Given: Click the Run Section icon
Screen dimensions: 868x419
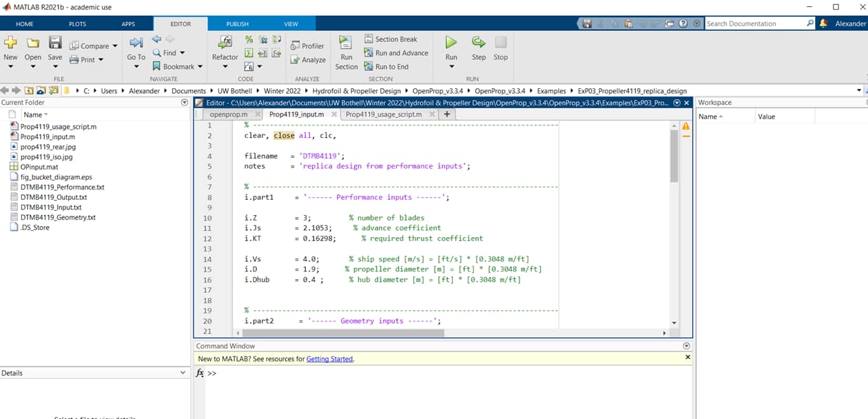Looking at the screenshot, I should tap(346, 43).
